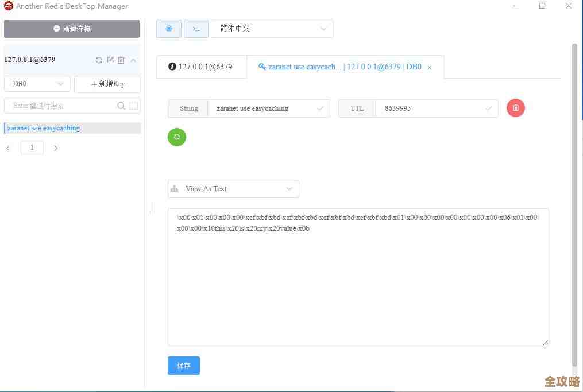Edit the 127.0.0.1@6379 connection settings
The height and width of the screenshot is (392, 583).
(x=110, y=60)
